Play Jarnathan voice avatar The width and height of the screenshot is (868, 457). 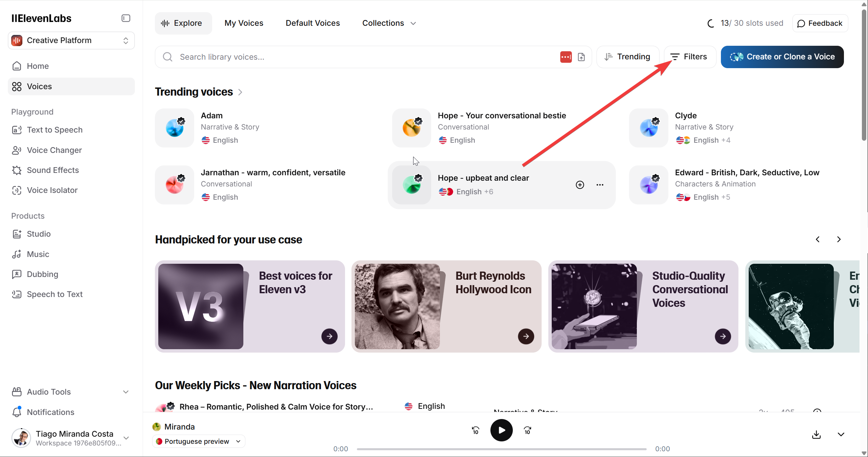point(175,185)
